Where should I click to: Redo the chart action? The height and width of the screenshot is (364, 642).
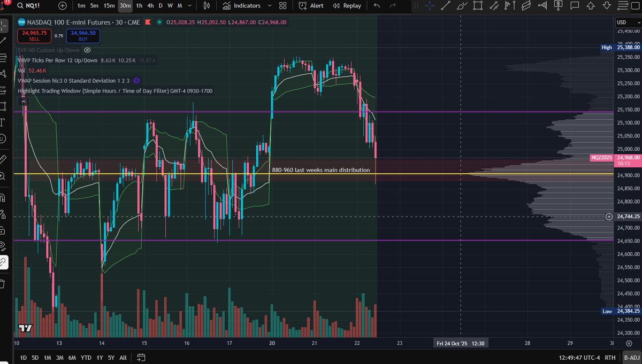point(393,5)
